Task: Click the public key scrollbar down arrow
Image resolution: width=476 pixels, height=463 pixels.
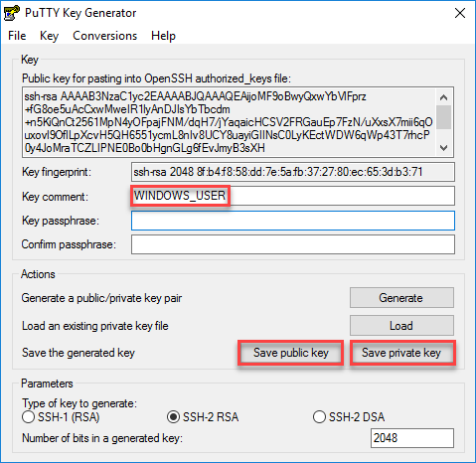Action: coord(444,147)
